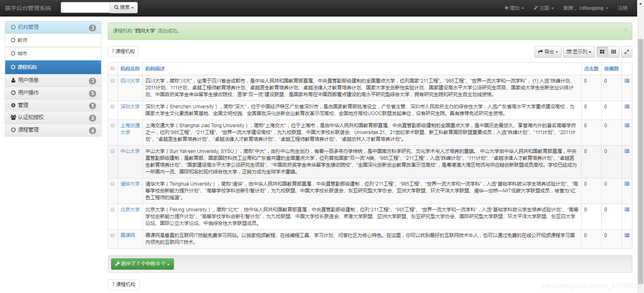Image resolution: width=644 pixels, height=293 pixels.
Task: Open the 主题 theme dropdown
Action: [x=544, y=8]
